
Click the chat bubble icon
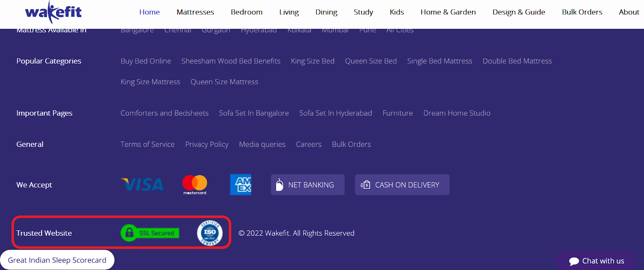click(x=574, y=261)
